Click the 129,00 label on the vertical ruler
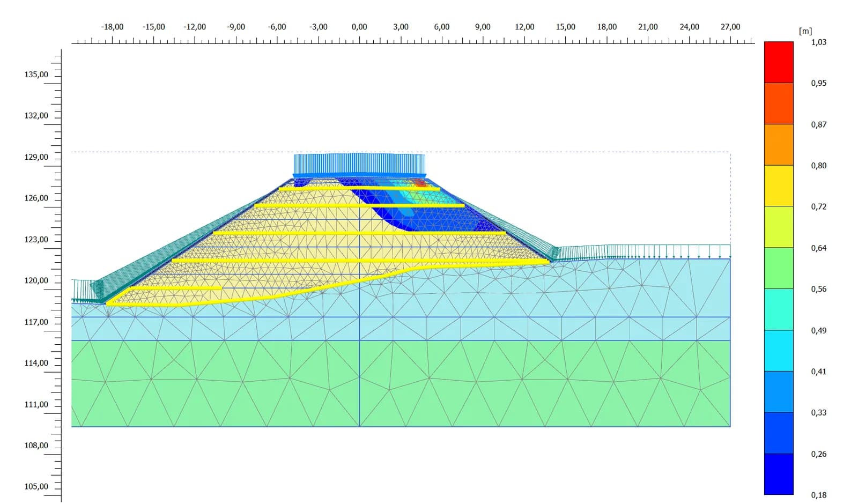Viewport: 858px width, 504px height. pyautogui.click(x=36, y=157)
